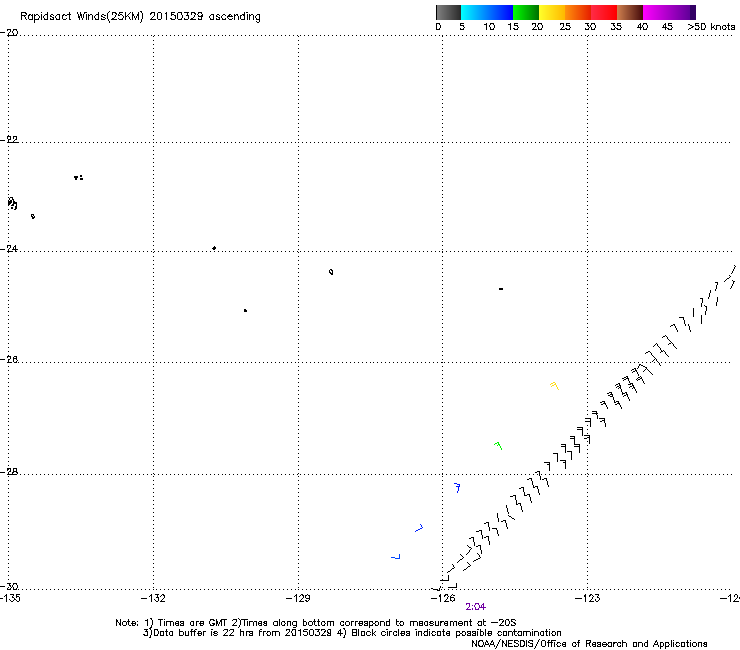Click the plot title 'Rapidscat Winds(25KM) 20150329 ascending'
The image size is (740, 650).
[140, 16]
